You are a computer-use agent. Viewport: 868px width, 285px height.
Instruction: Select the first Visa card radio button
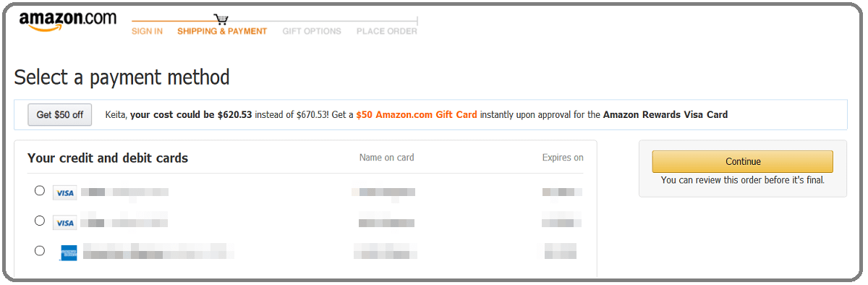click(40, 191)
